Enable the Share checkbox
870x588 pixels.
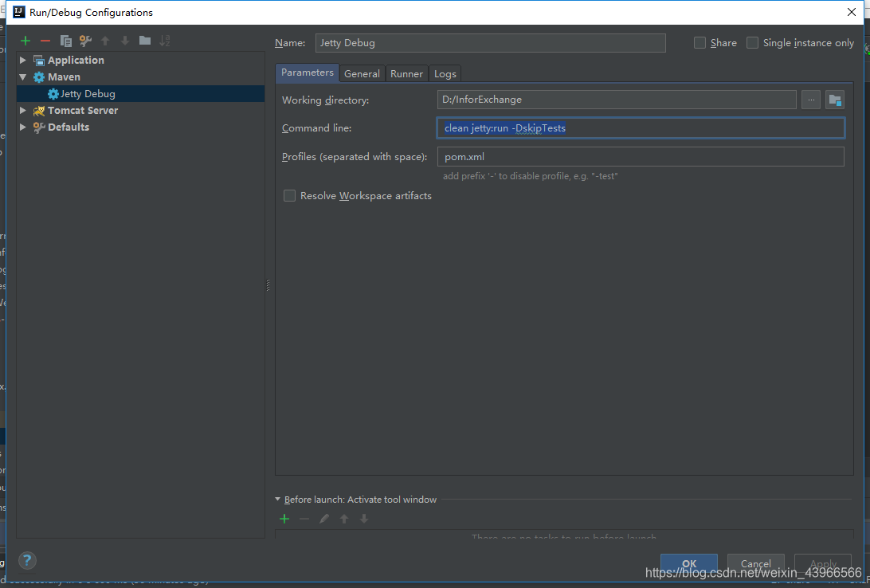point(700,43)
